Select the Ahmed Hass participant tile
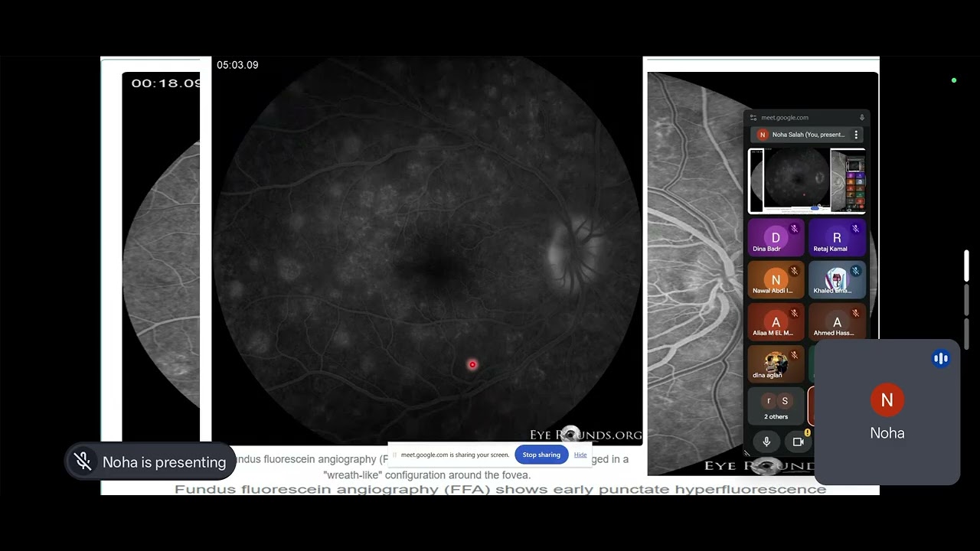This screenshot has height=551, width=980. pyautogui.click(x=837, y=321)
